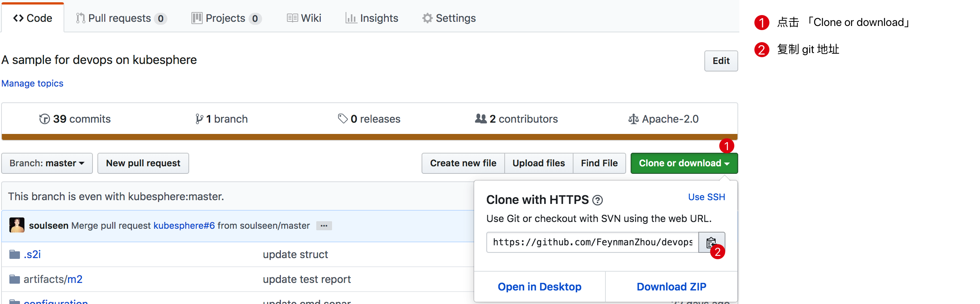This screenshot has height=304, width=980.
Task: Switch to the Pull requests tab
Action: tap(121, 18)
